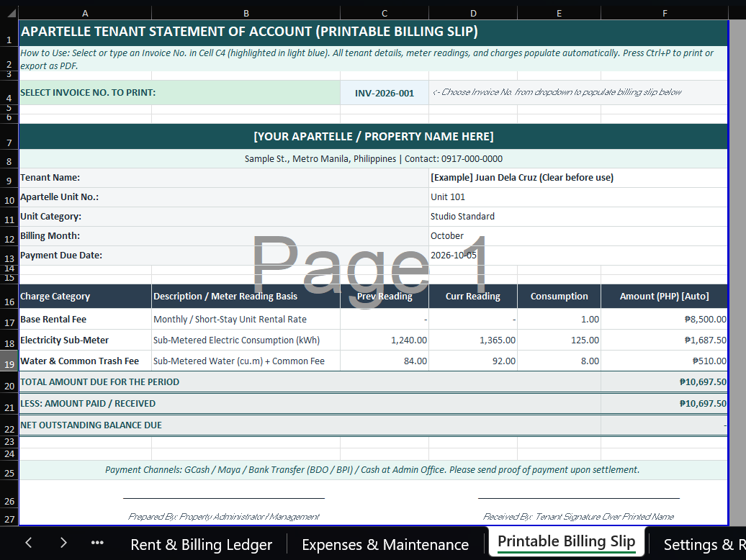Image resolution: width=746 pixels, height=560 pixels.
Task: Click the Amount (PHP) [Auto] heading
Action: point(665,296)
